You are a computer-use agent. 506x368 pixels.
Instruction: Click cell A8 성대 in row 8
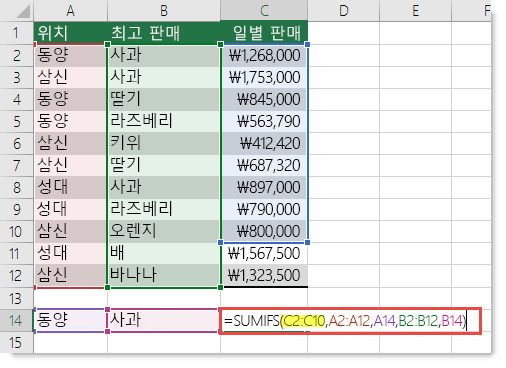70,187
